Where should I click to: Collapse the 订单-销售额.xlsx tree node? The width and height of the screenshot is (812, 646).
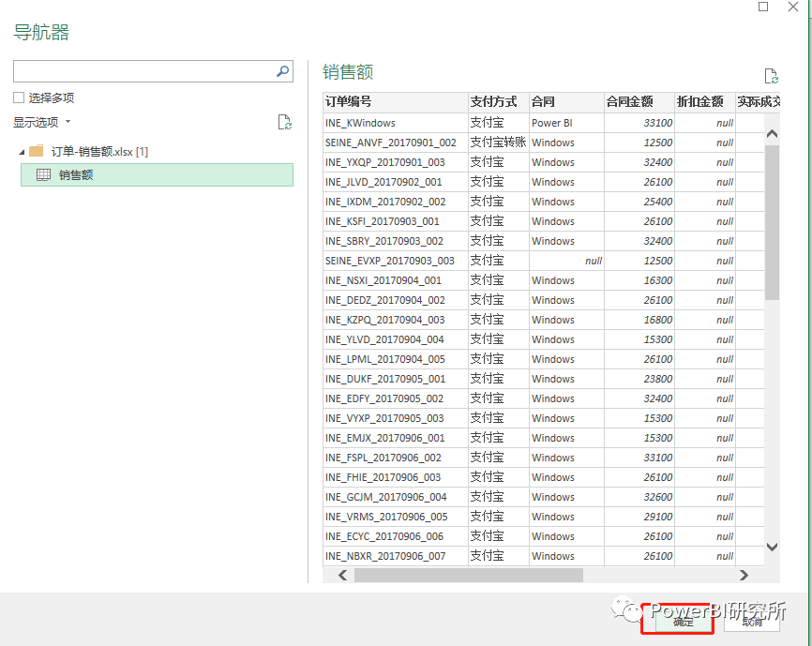click(22, 152)
